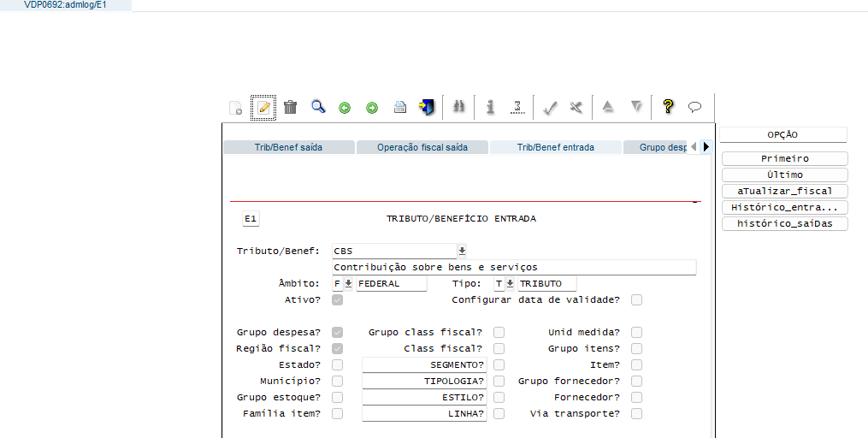Click the Histórico_entra... button

click(784, 207)
